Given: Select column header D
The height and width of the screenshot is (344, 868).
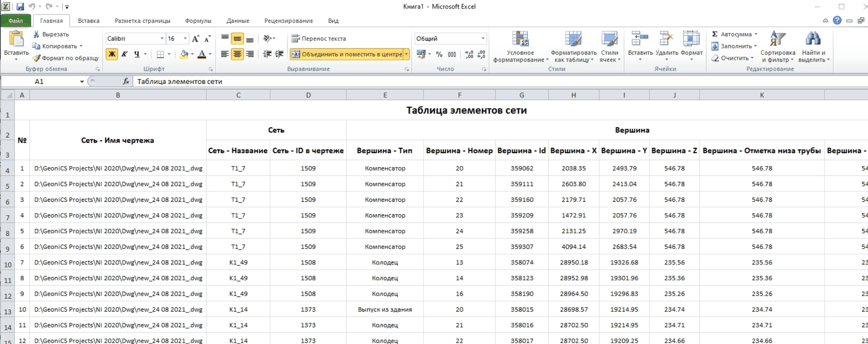Looking at the screenshot, I should tap(308, 95).
